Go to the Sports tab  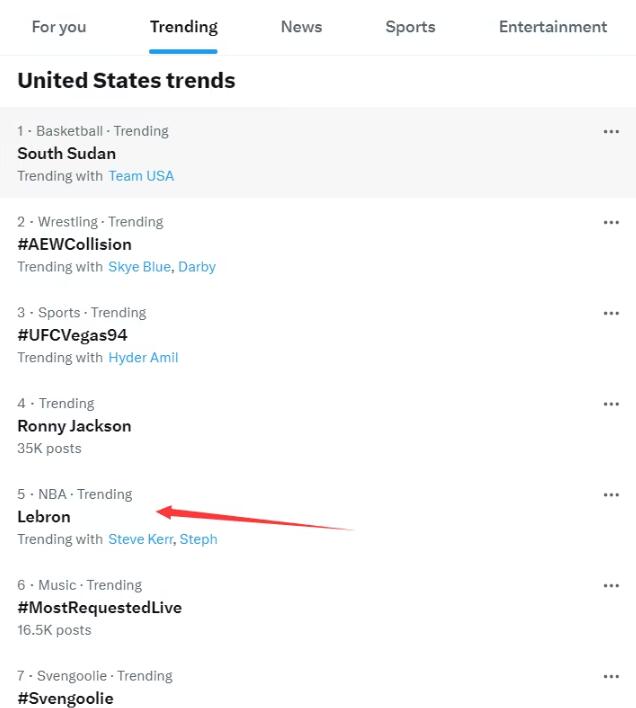click(410, 27)
